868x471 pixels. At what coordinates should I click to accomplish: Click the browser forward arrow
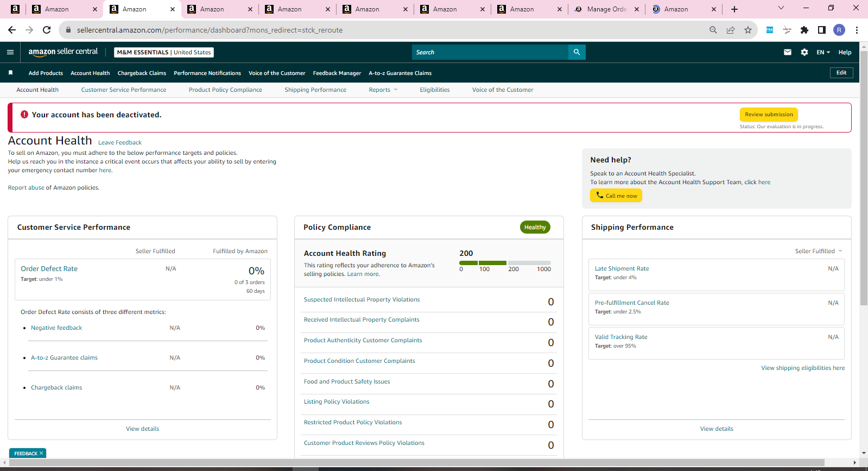[29, 30]
